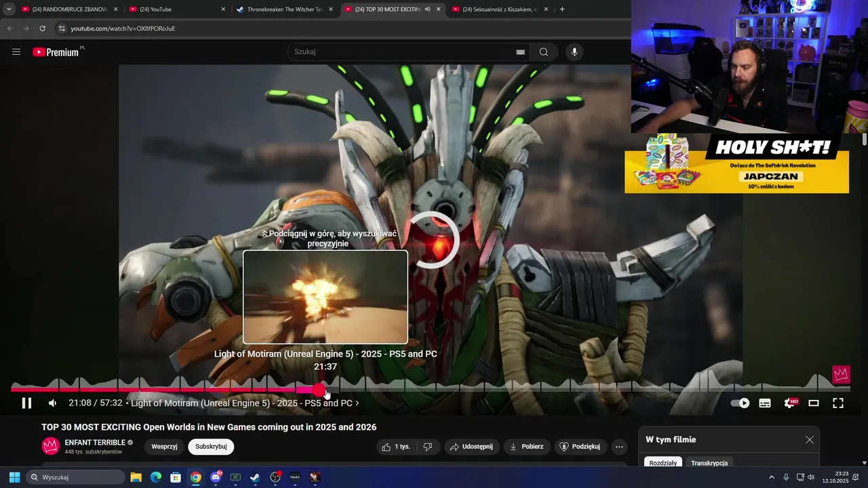Click the red scrubber handle on timeline

coord(319,390)
